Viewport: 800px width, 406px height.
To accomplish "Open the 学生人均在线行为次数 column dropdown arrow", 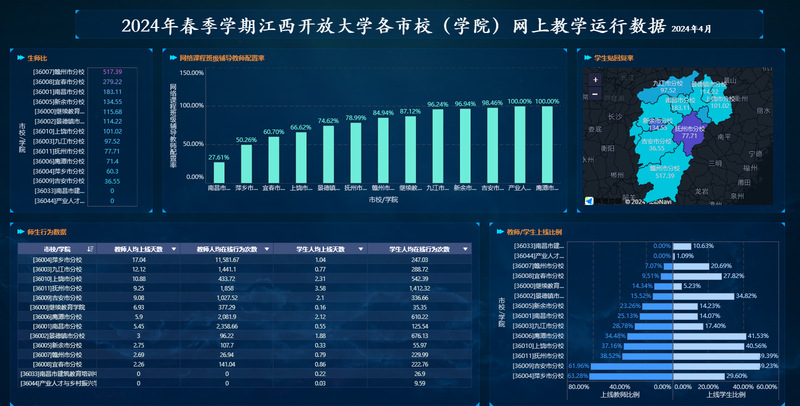I will tap(465, 249).
